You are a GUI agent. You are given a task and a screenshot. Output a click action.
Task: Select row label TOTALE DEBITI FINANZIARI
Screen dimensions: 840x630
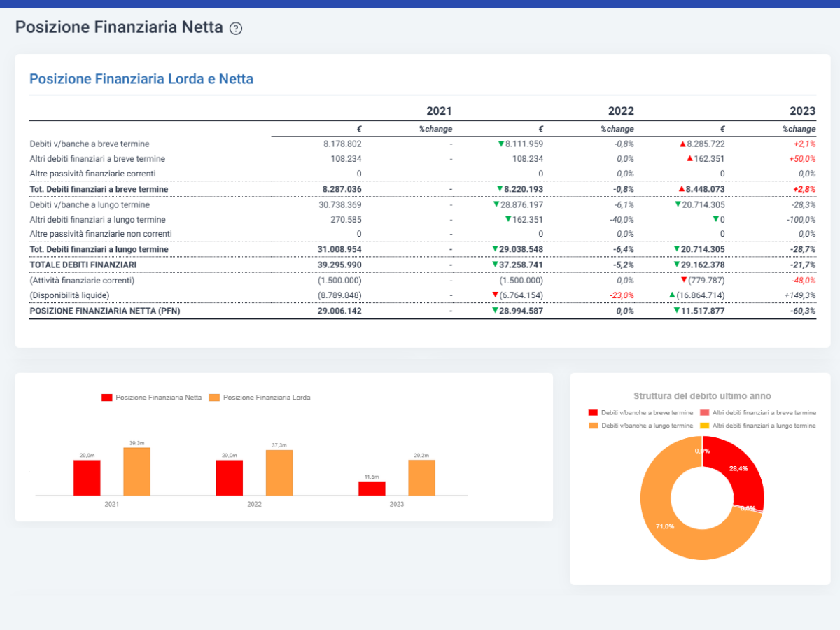tap(83, 265)
